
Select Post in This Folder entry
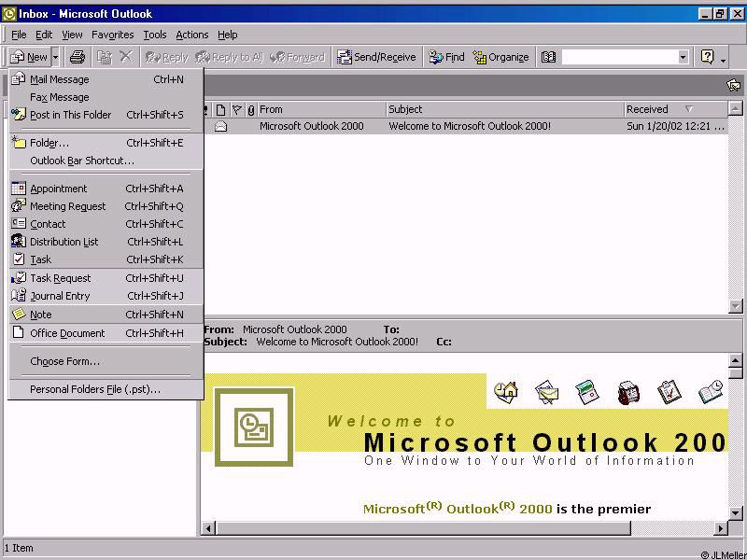(x=106, y=115)
